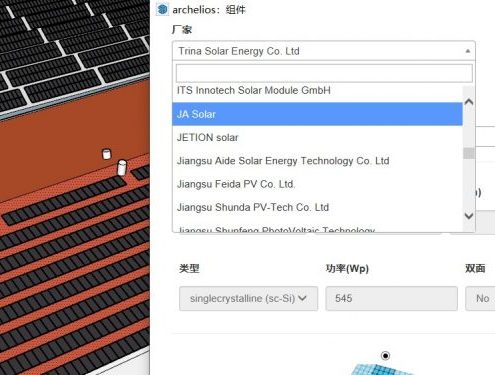Click the list scroll-up arrow
This screenshot has width=495, height=375.
(x=469, y=102)
